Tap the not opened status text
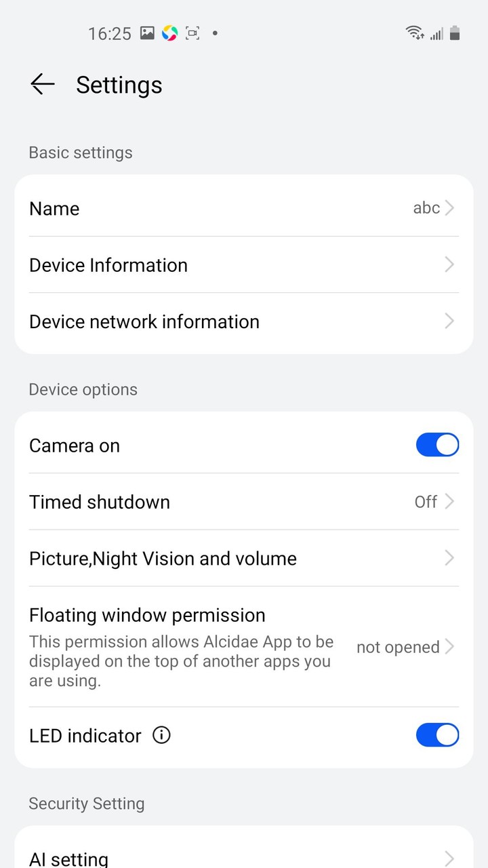 [398, 647]
